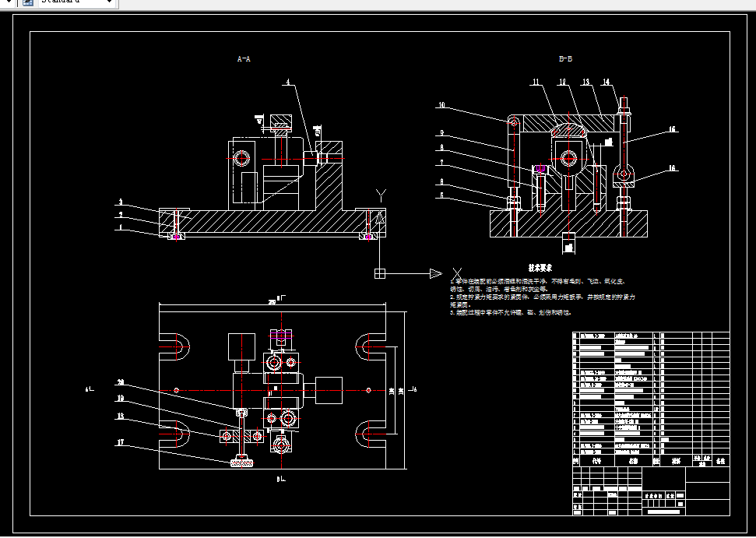Screen dimensions: 756x538
Task: Click part balloon number 16
Action: pyautogui.click(x=672, y=168)
